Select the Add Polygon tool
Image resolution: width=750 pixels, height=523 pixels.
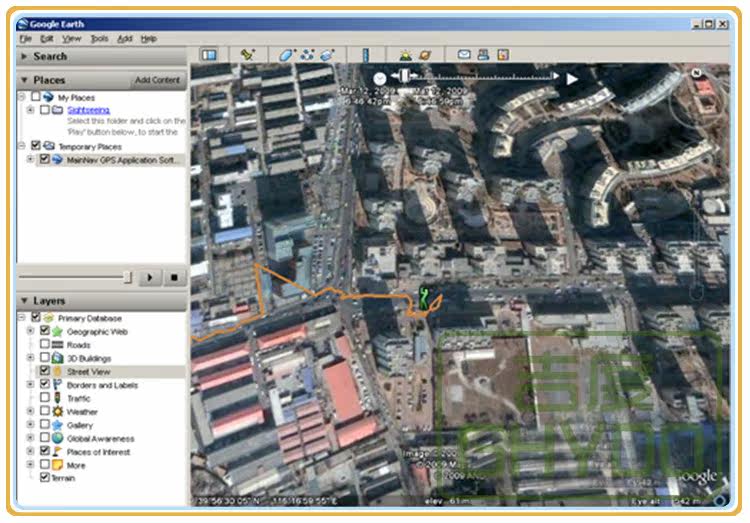(287, 55)
